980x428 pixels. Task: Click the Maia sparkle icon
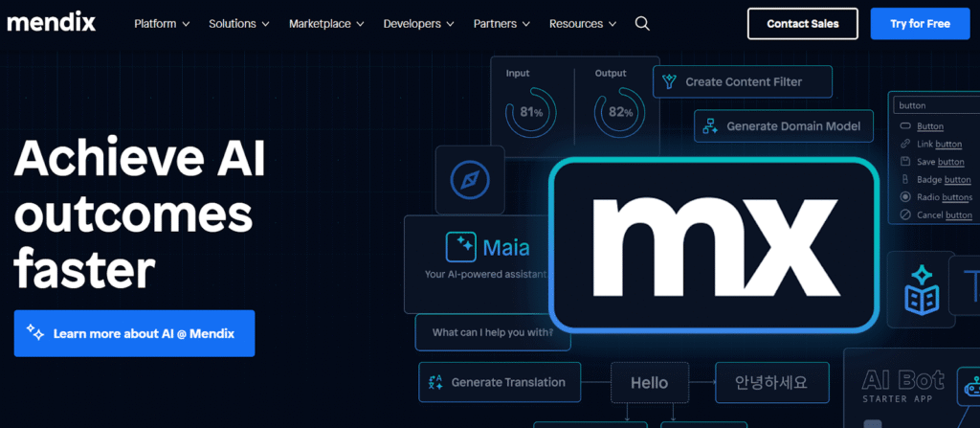coord(461,247)
